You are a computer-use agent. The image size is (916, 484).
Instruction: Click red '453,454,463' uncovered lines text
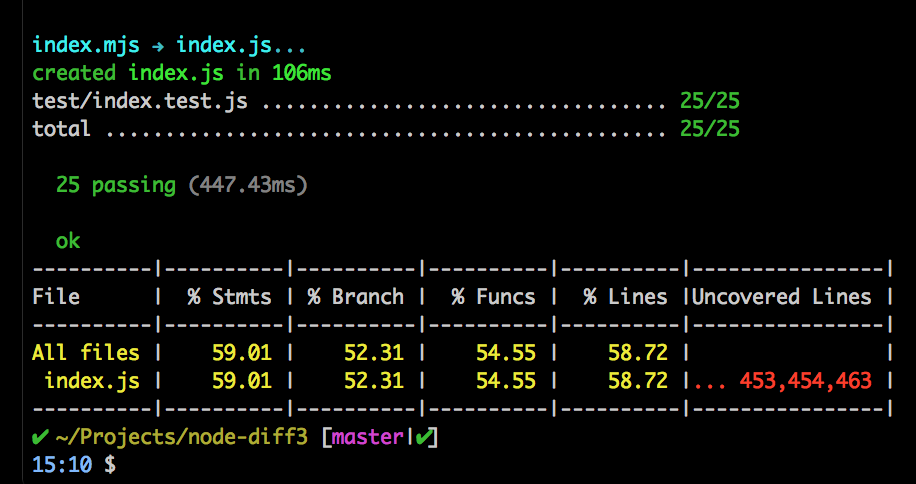[806, 381]
